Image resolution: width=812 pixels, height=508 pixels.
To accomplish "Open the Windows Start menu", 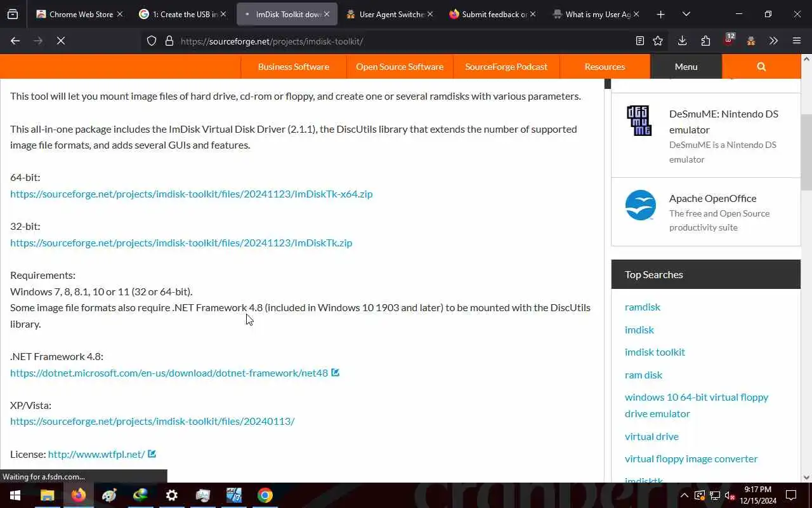I will 15,495.
